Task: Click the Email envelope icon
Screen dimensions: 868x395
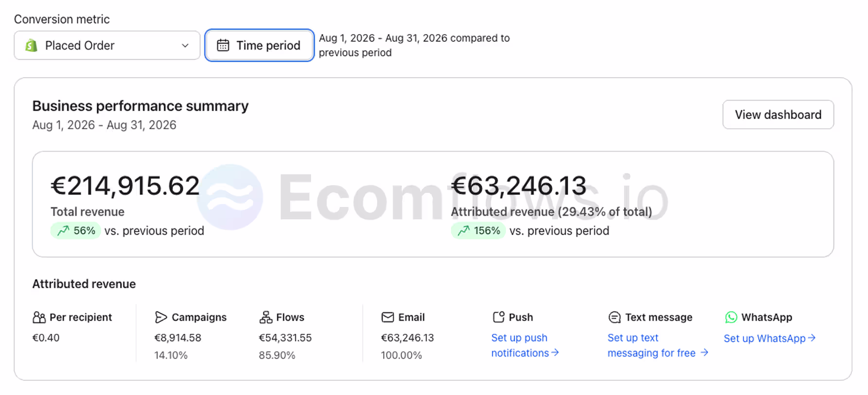Action: point(388,317)
